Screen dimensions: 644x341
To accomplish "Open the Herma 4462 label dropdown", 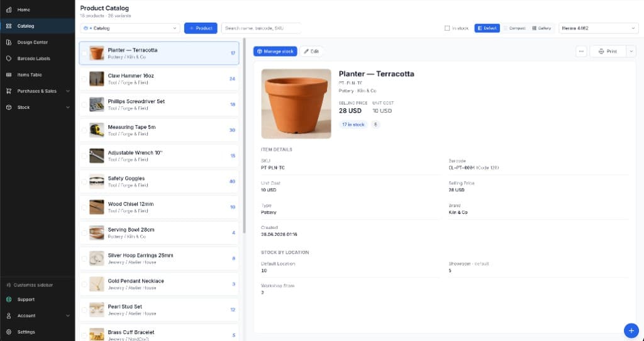I will tap(599, 28).
